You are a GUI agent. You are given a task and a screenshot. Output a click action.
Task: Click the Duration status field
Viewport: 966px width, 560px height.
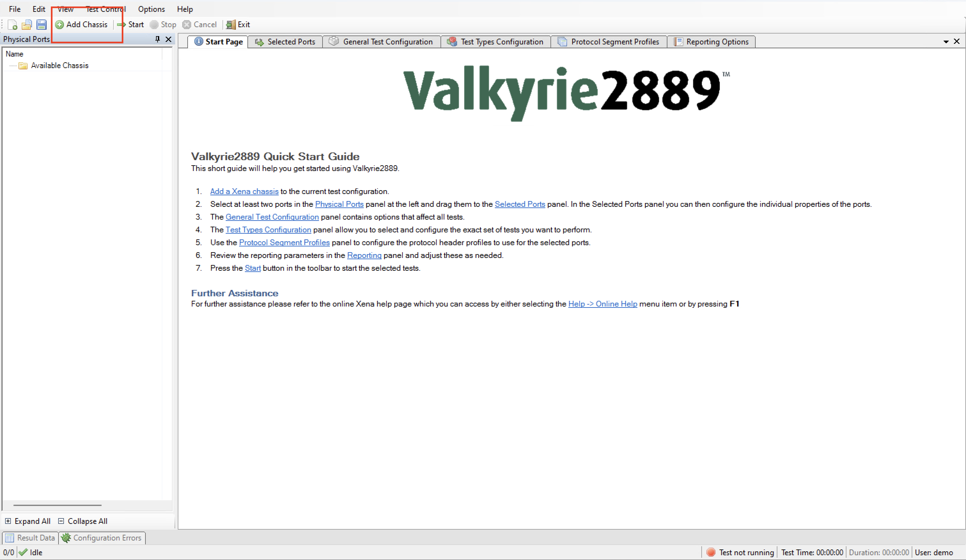pos(879,552)
